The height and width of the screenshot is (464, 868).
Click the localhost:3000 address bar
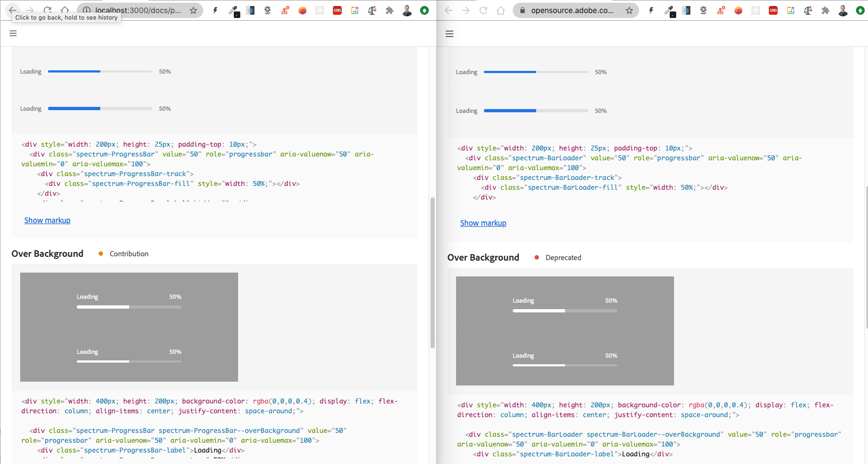click(140, 10)
